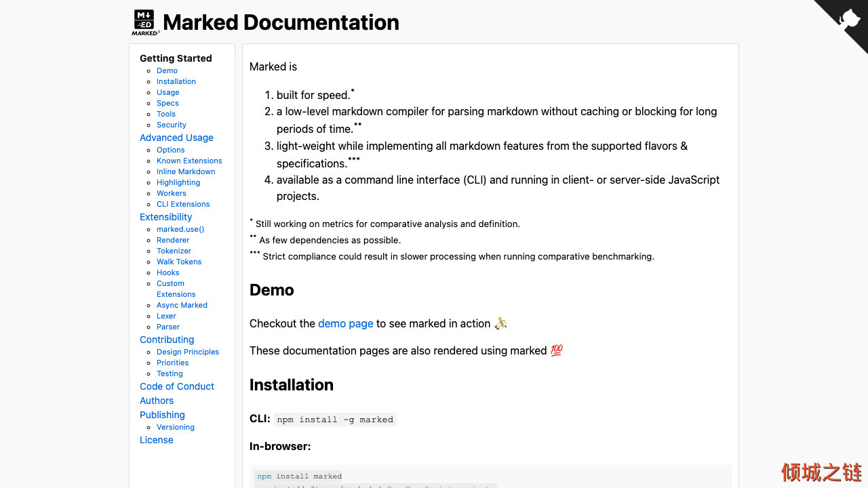Navigate to License page
This screenshot has height=488, width=868.
point(157,440)
